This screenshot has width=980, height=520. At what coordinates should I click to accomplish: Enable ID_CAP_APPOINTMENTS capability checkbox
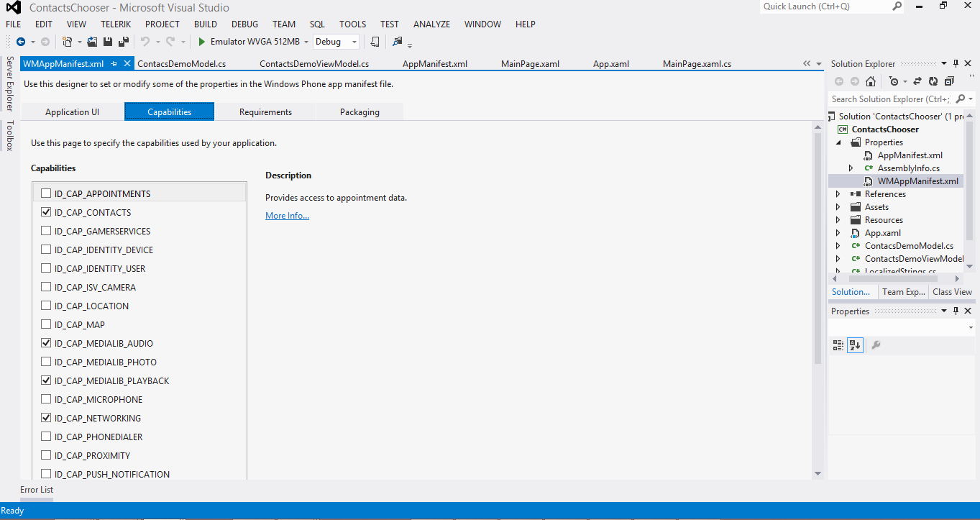pyautogui.click(x=46, y=193)
